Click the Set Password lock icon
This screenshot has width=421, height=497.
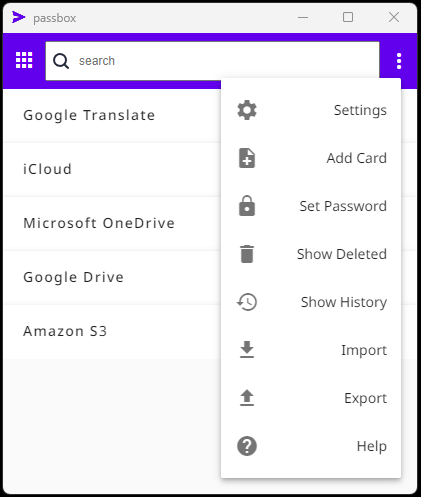coord(247,206)
